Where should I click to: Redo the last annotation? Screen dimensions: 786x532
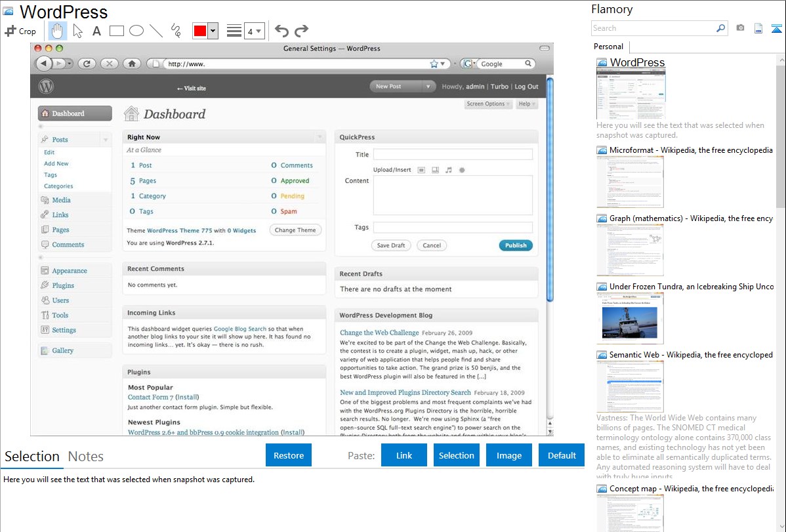point(301,31)
